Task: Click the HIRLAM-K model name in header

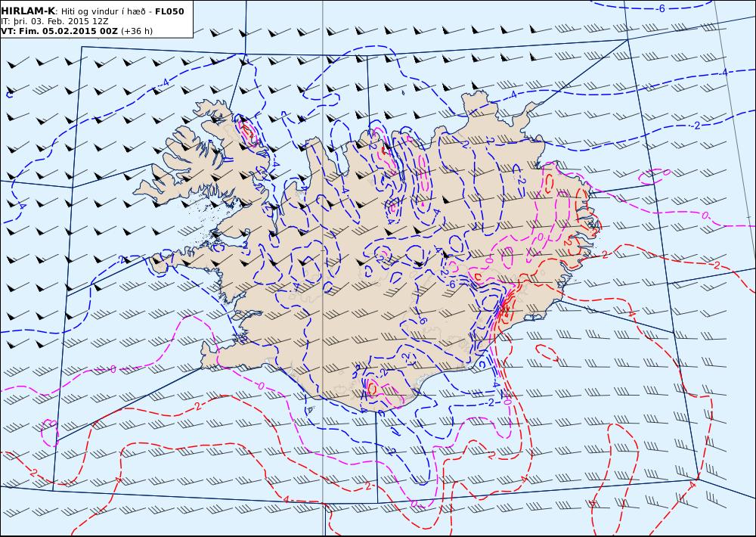Action: point(28,11)
